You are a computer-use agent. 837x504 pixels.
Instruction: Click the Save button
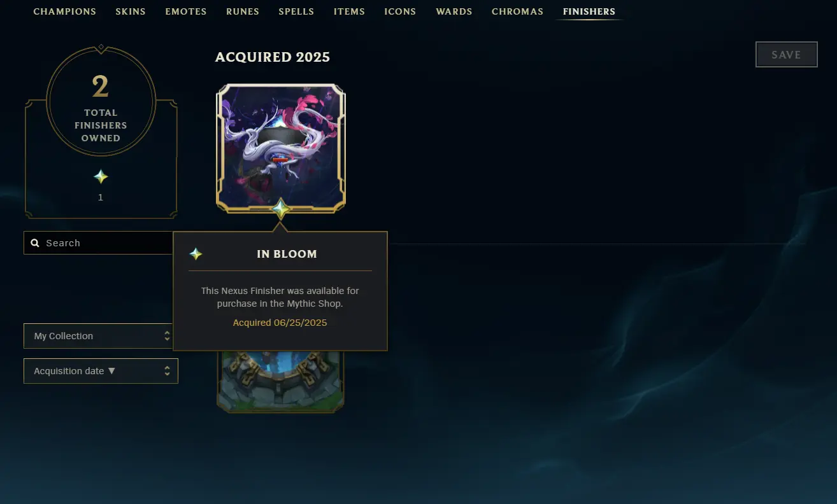786,55
